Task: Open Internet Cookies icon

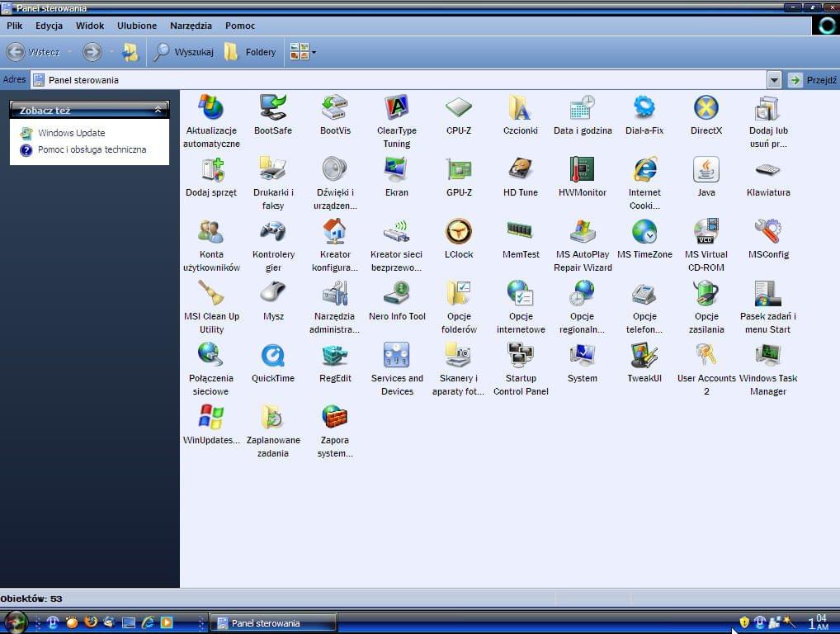Action: 644,183
